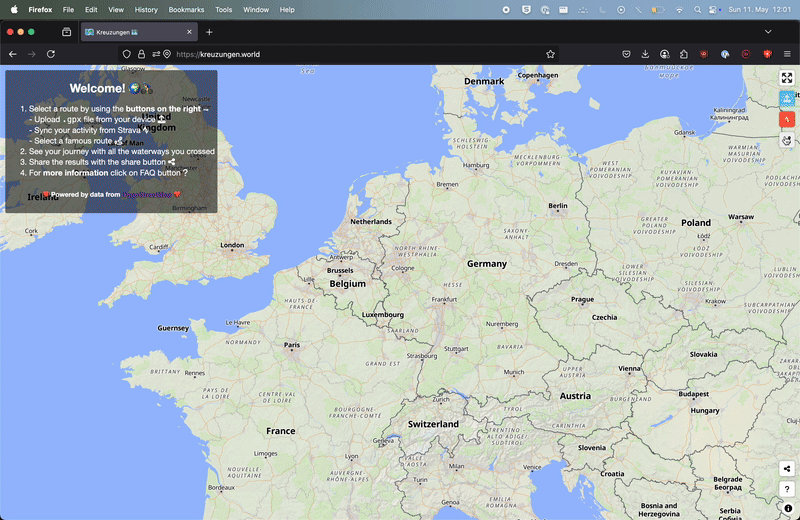Open Firefox app menu in menu bar
The image size is (800, 520).
click(x=40, y=10)
